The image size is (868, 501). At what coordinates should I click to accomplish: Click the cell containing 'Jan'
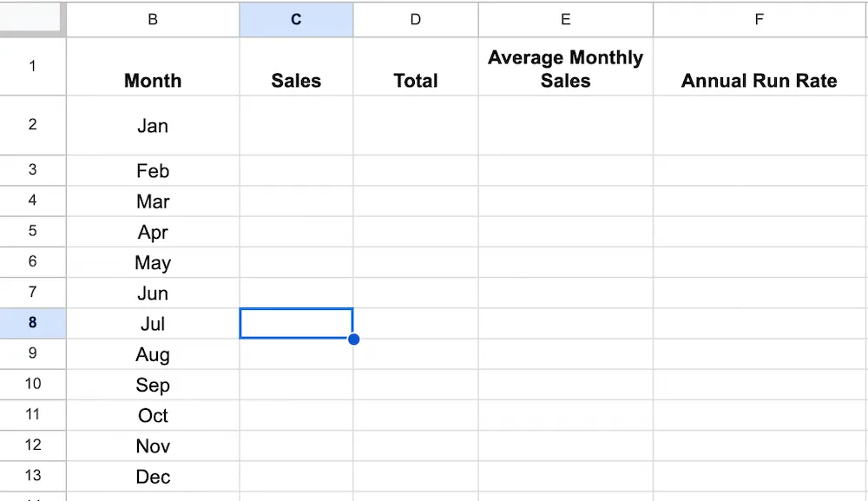(153, 125)
